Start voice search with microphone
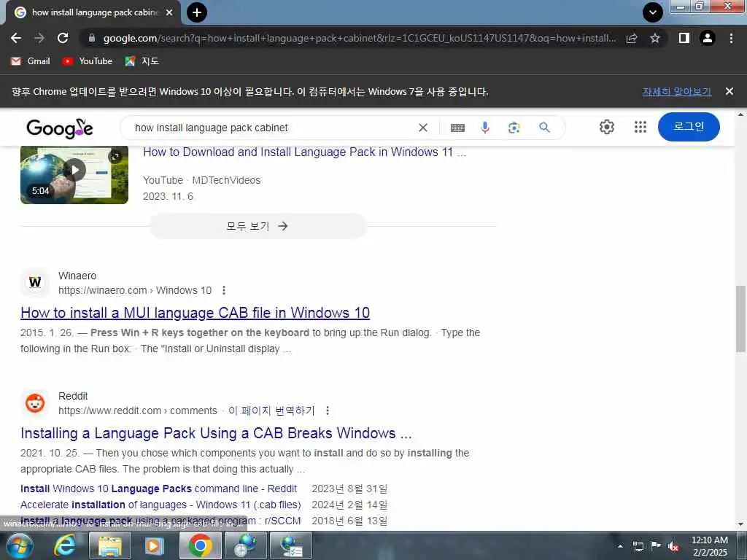This screenshot has width=747, height=560. (x=485, y=128)
